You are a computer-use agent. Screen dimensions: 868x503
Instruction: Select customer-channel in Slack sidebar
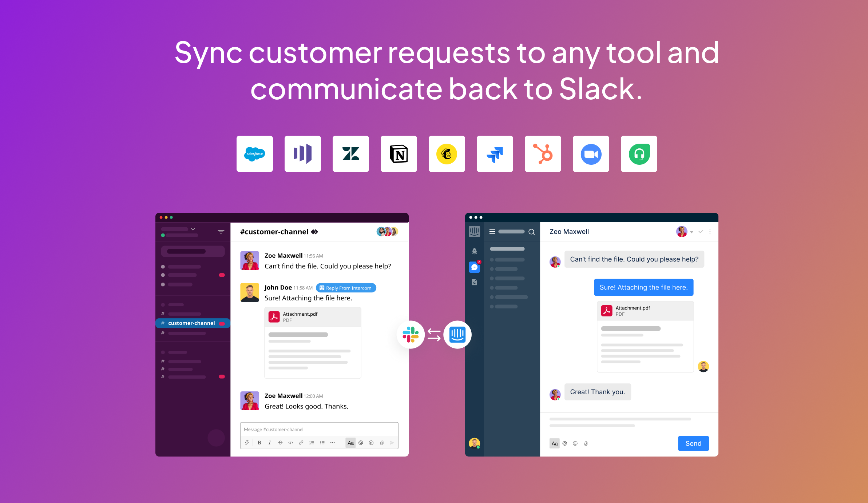(x=193, y=323)
